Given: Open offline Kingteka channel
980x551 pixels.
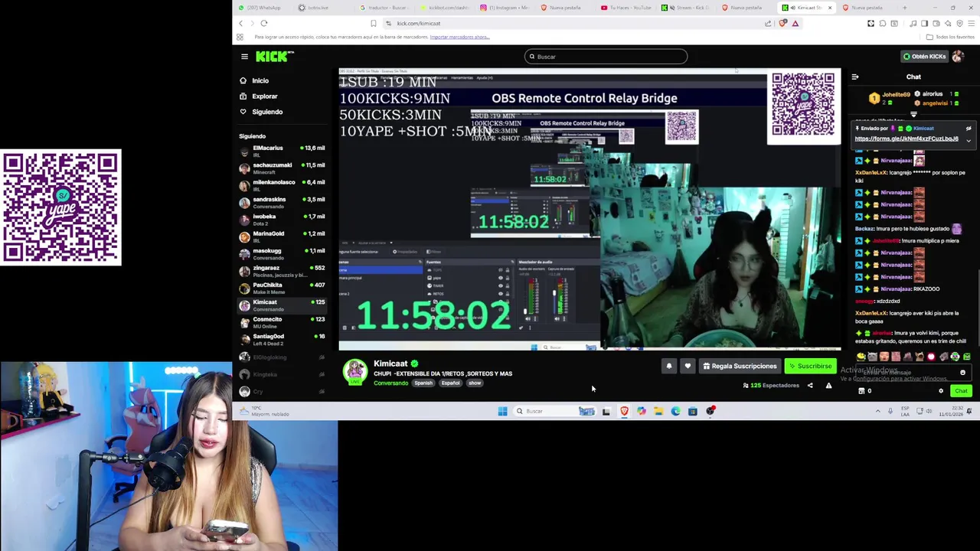Looking at the screenshot, I should coord(282,374).
